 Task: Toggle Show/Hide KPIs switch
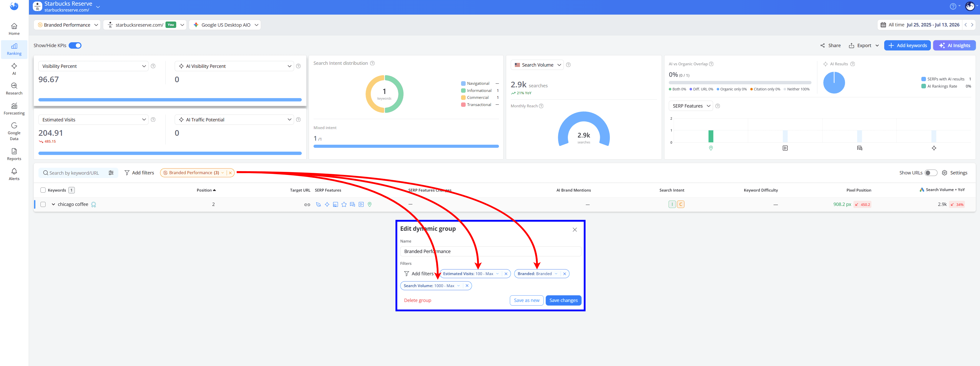[x=75, y=46]
